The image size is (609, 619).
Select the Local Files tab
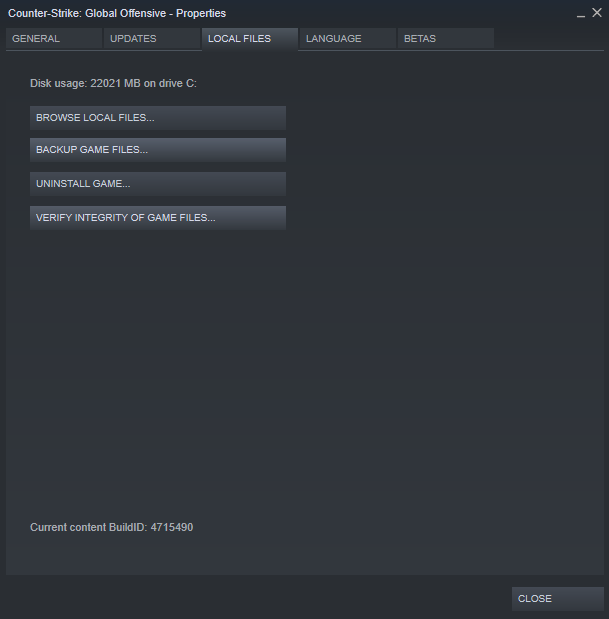click(250, 39)
